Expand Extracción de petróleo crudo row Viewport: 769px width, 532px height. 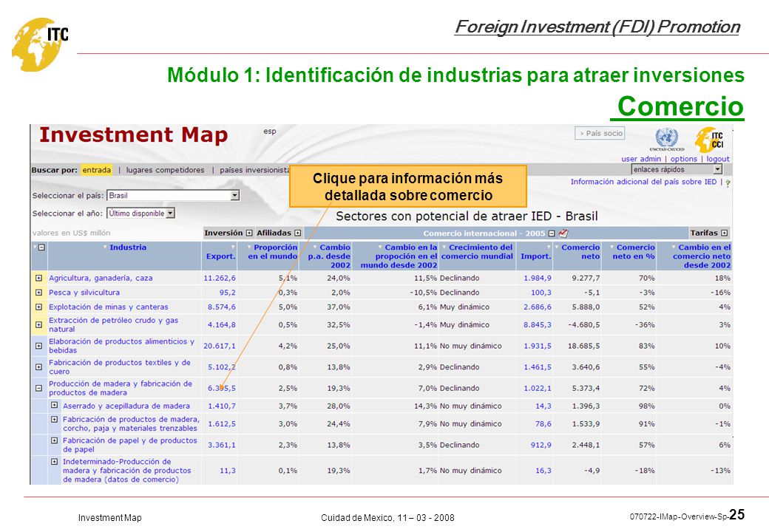tap(38, 325)
